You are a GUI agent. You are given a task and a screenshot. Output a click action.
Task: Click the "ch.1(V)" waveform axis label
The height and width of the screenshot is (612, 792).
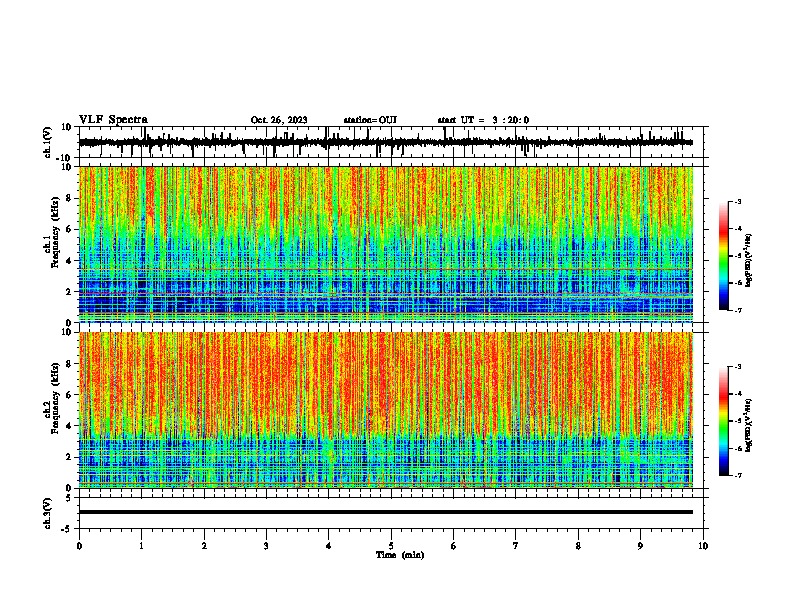click(x=48, y=142)
